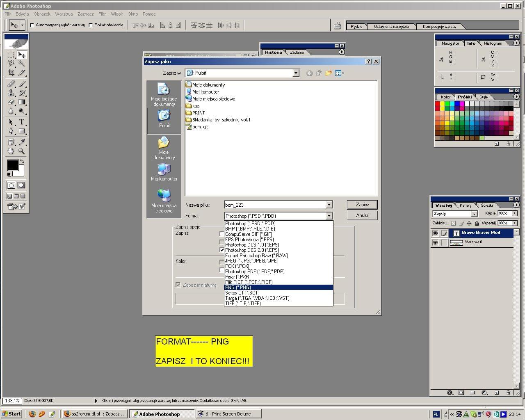
Task: Select the Brush tool
Action: [x=22, y=84]
